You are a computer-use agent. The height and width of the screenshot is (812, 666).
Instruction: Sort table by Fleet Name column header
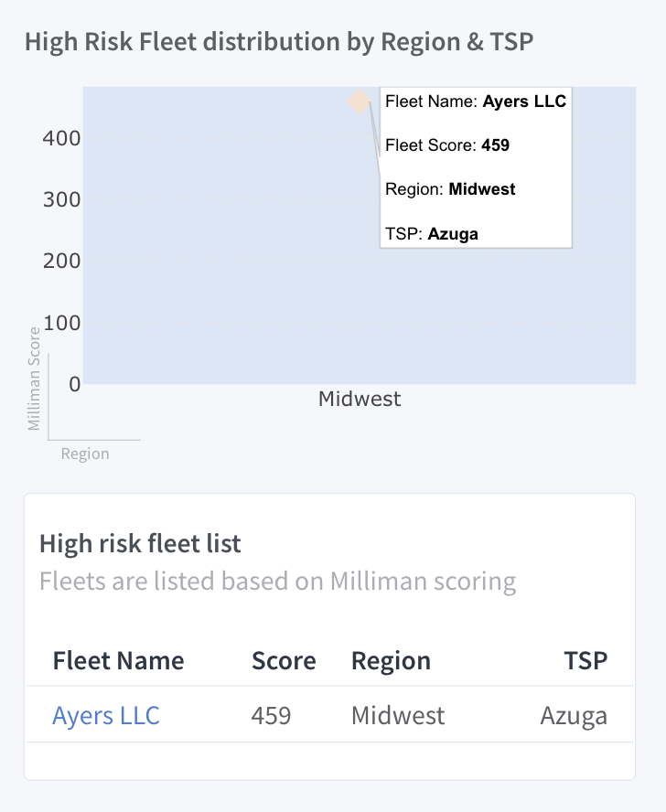pyautogui.click(x=118, y=660)
